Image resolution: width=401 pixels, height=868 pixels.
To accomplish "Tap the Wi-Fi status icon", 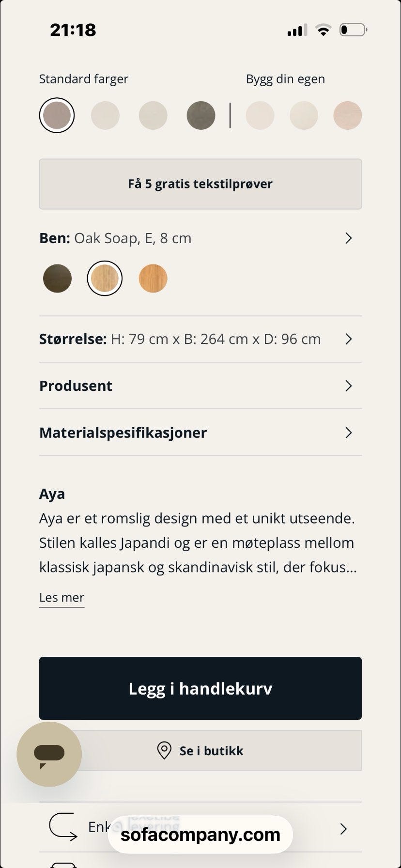I will (323, 30).
